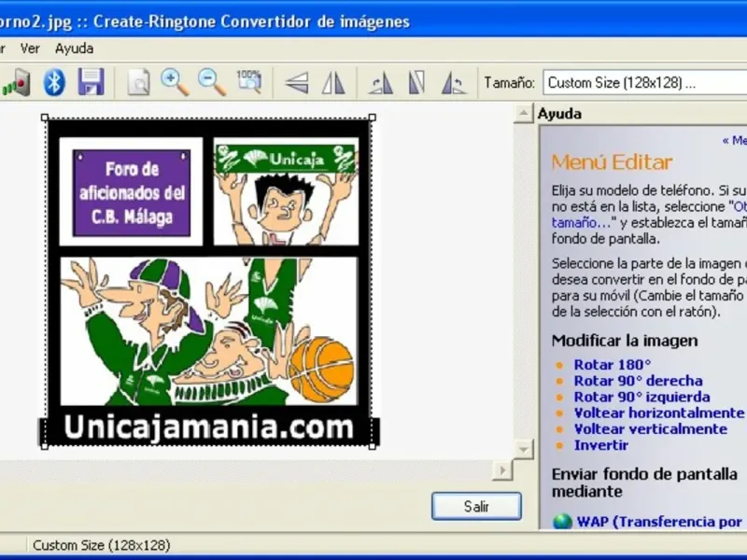This screenshot has height=560, width=747.
Task: Open the Tamaño size combo box
Action: click(645, 83)
